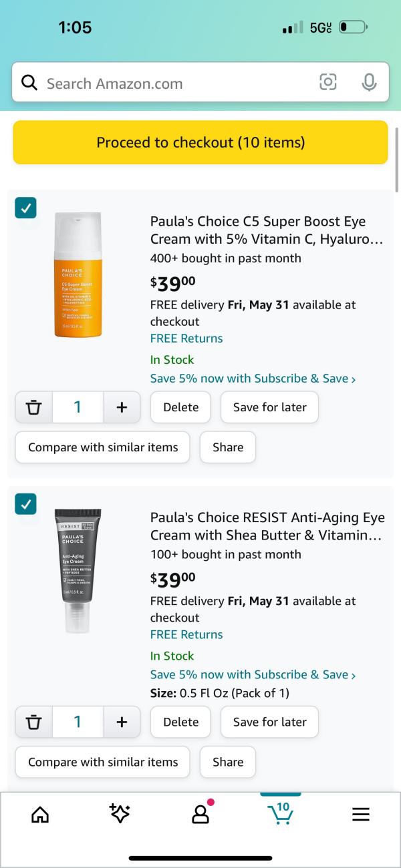Tap the microphone voice search icon
This screenshot has width=401, height=868.
coord(368,83)
